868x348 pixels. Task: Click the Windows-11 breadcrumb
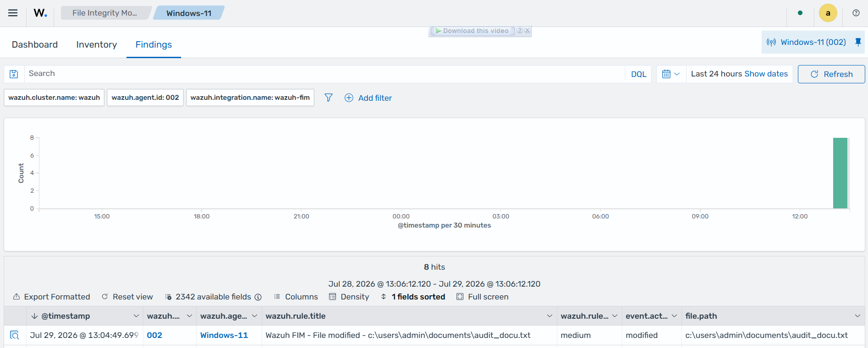click(189, 13)
